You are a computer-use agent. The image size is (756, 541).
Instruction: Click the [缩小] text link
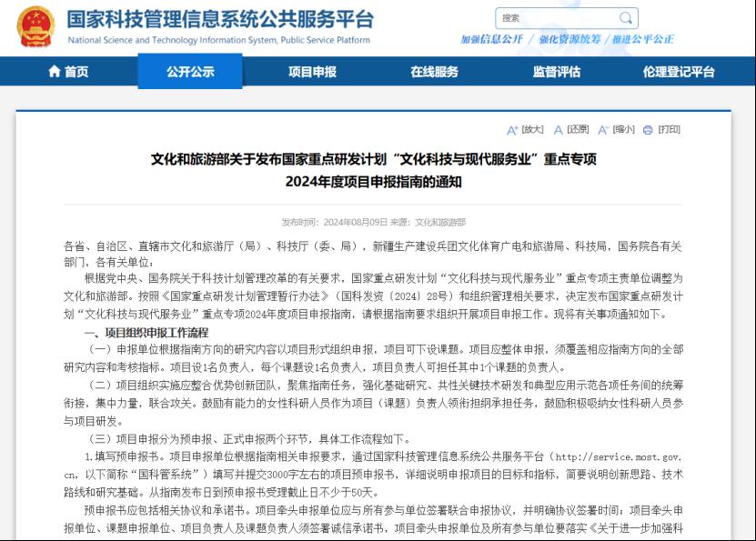(x=623, y=129)
